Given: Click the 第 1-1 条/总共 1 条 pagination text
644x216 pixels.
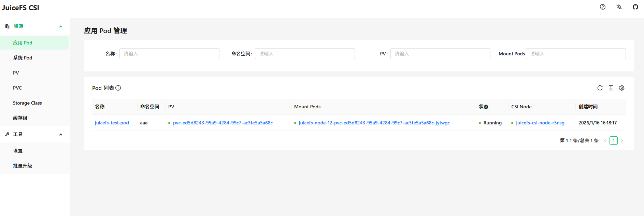Looking at the screenshot, I should point(579,140).
